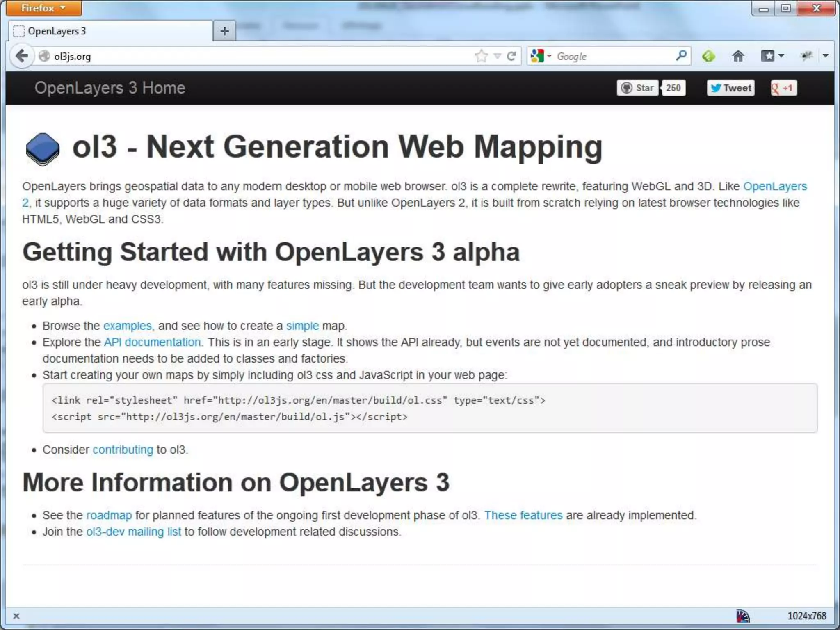Open the API documentation link

(152, 342)
